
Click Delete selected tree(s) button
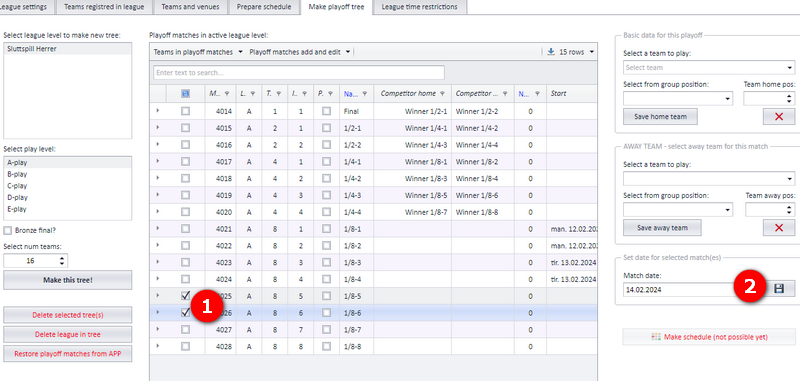click(67, 315)
